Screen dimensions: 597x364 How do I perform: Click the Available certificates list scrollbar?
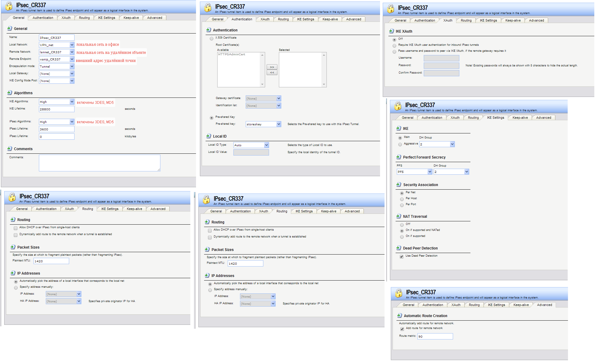(262, 70)
